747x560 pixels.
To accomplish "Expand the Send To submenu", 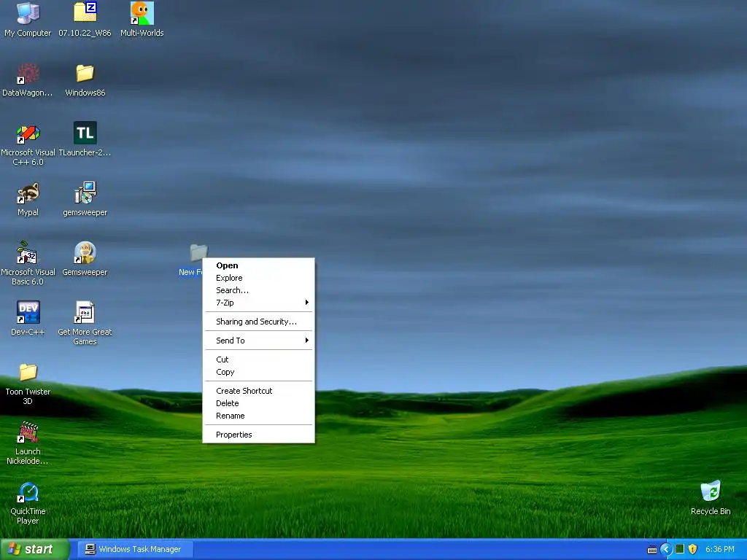I will click(259, 341).
